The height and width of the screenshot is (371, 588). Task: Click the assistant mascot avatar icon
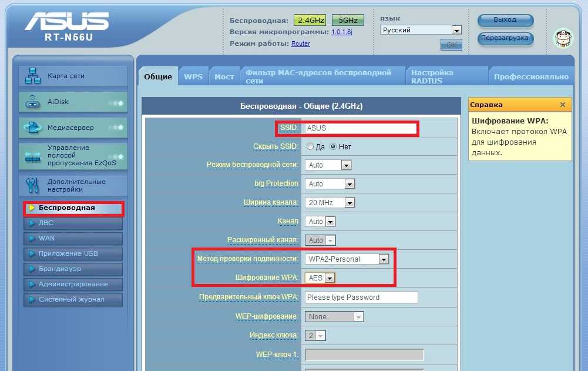(564, 38)
